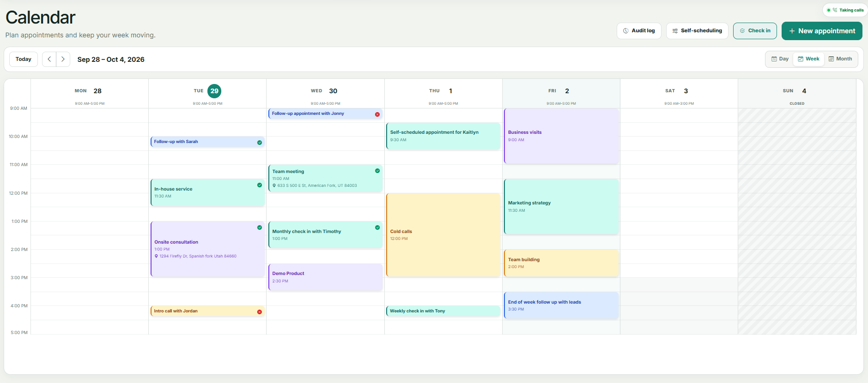This screenshot has height=383, width=868.
Task: Click the Check in button
Action: [x=755, y=31]
